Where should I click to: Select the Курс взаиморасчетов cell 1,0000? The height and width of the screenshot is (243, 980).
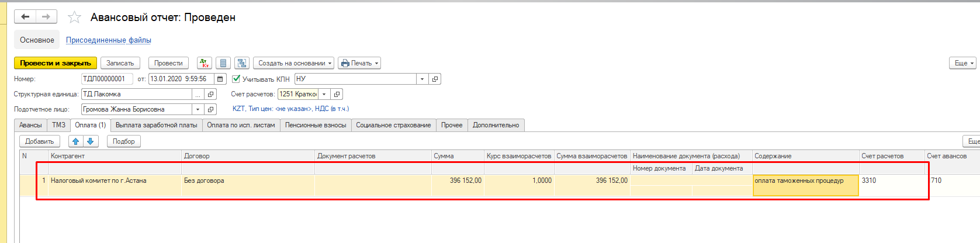point(519,180)
